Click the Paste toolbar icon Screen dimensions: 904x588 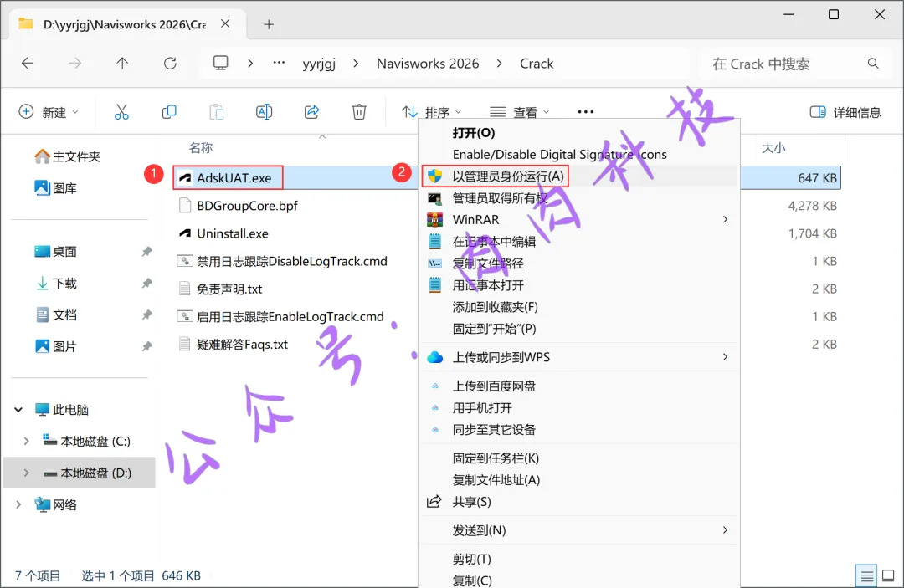217,112
